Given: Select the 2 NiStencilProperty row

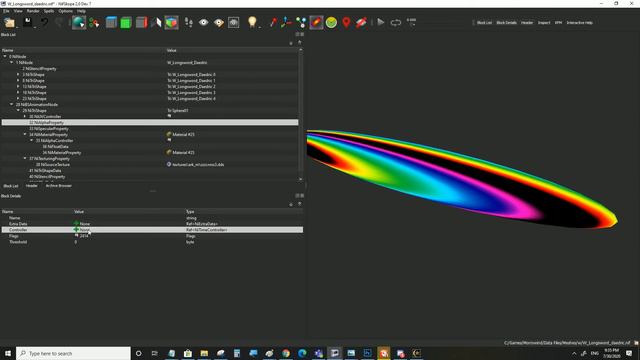Looking at the screenshot, I should pyautogui.click(x=150, y=69).
